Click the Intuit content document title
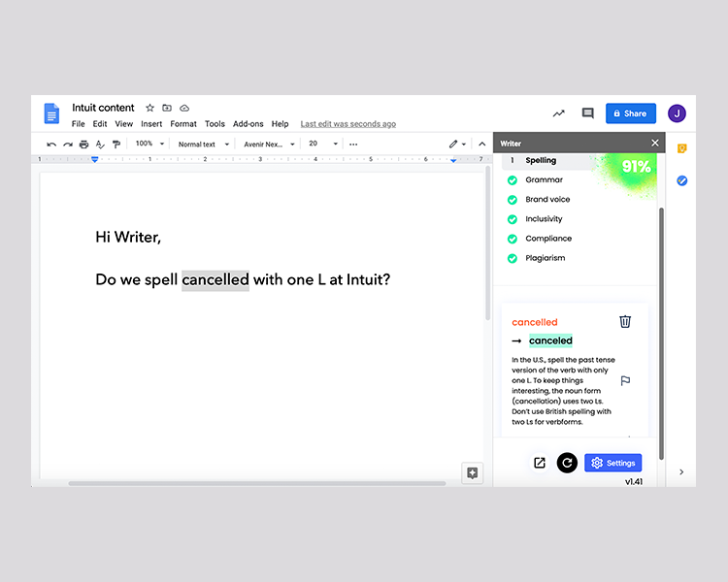The width and height of the screenshot is (728, 582). pos(103,108)
